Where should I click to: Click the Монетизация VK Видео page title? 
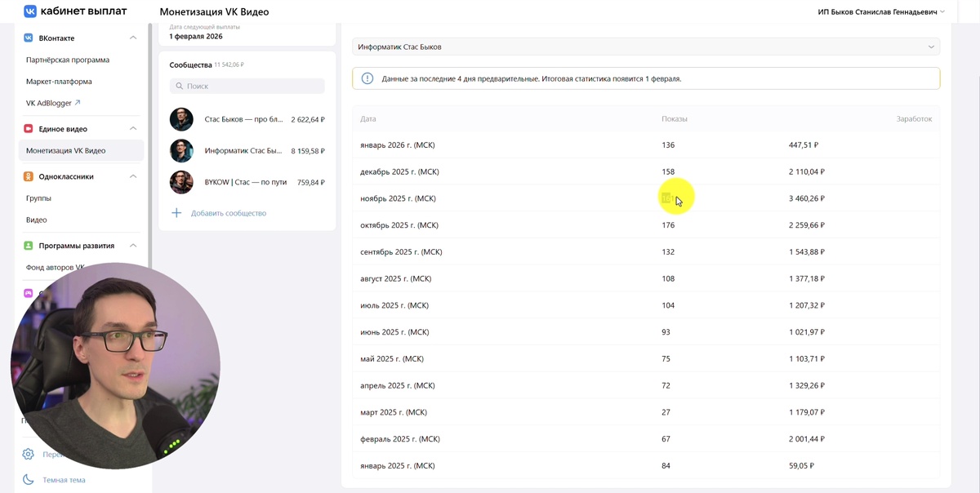coord(214,12)
